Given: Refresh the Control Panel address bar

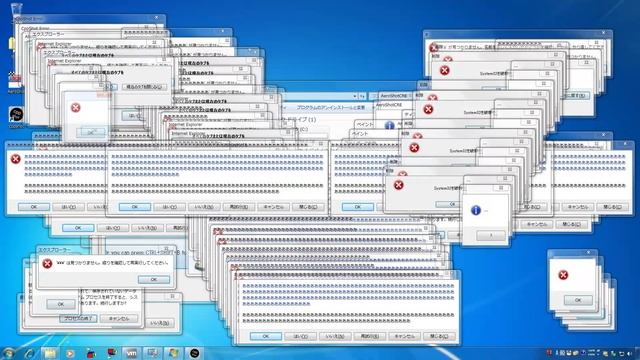Looking at the screenshot, I should (362, 96).
